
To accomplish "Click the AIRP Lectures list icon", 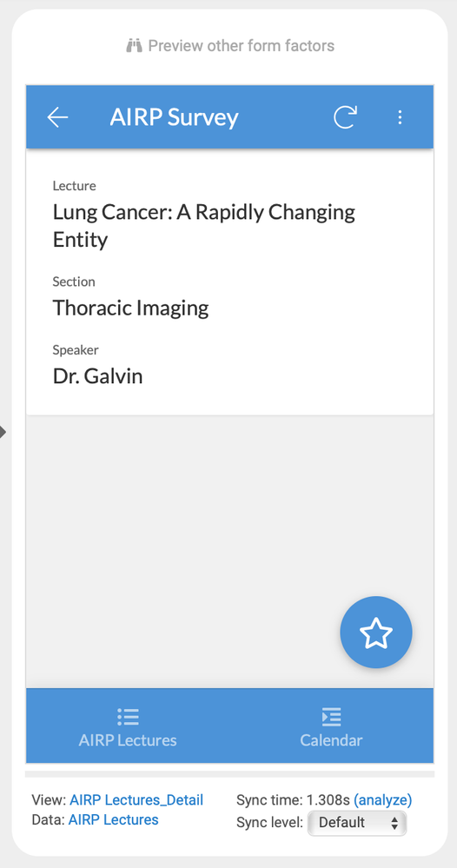I will (x=128, y=716).
